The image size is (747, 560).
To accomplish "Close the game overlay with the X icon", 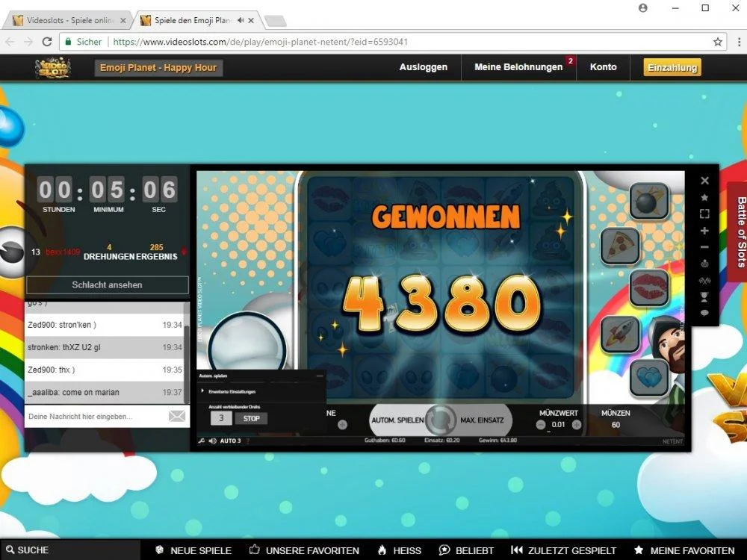I will (704, 181).
